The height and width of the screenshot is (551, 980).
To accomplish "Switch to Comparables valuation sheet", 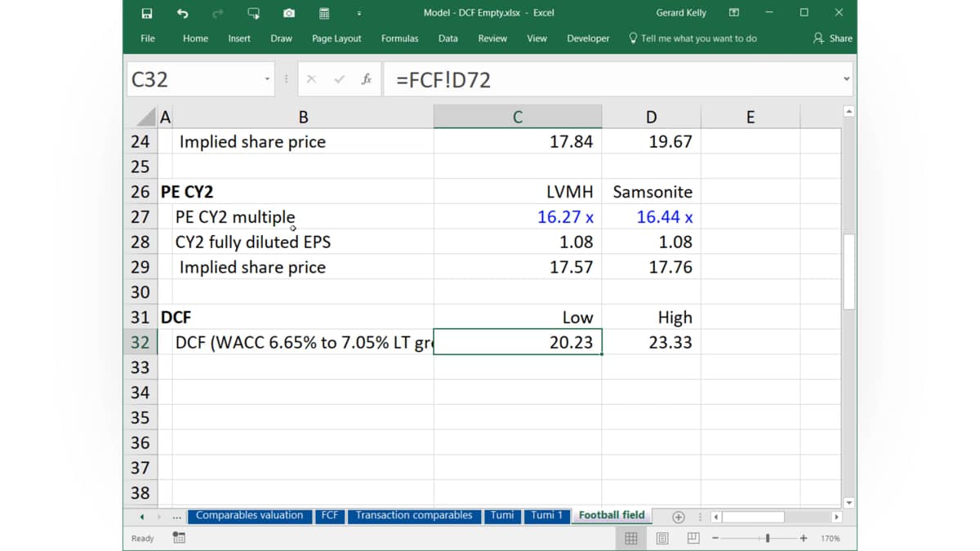I will pos(249,516).
